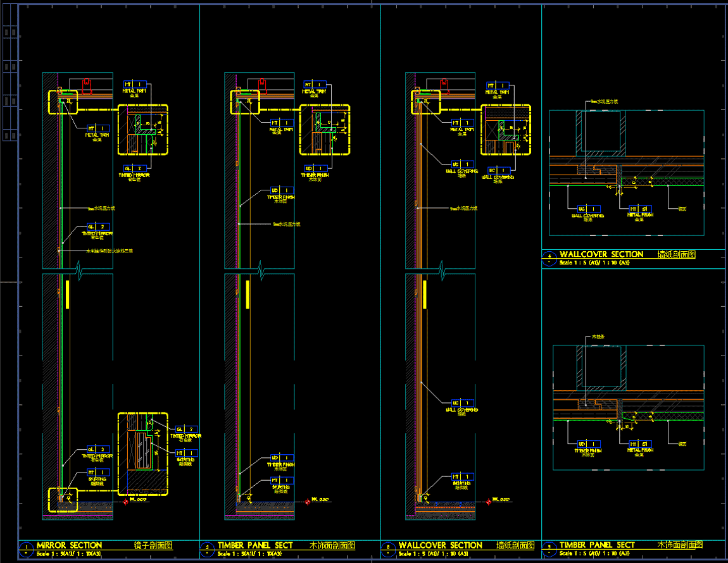The image size is (728, 563).
Task: Select the break line symbol in timber panel section
Action: coord(260,273)
